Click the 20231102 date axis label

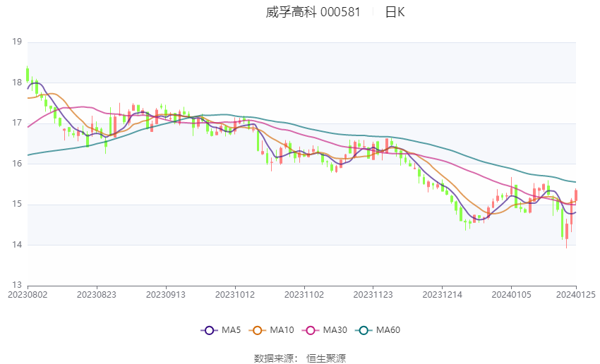[304, 295]
